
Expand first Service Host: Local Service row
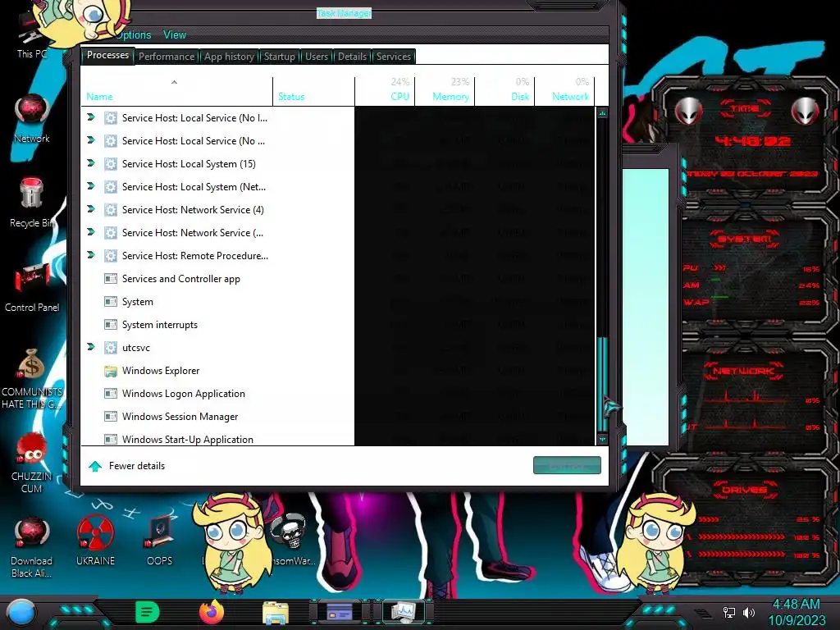coord(91,117)
